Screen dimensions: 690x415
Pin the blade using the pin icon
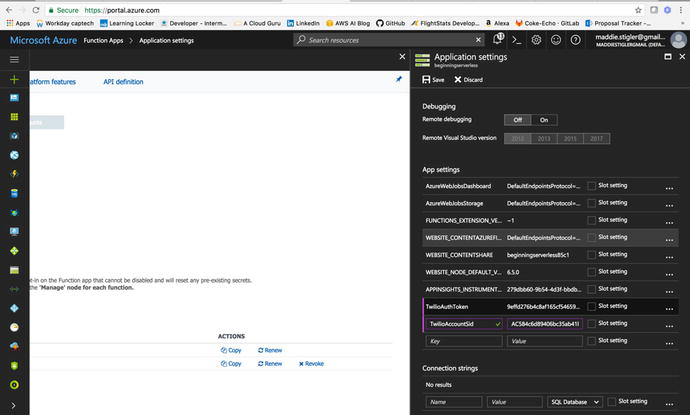coord(399,79)
